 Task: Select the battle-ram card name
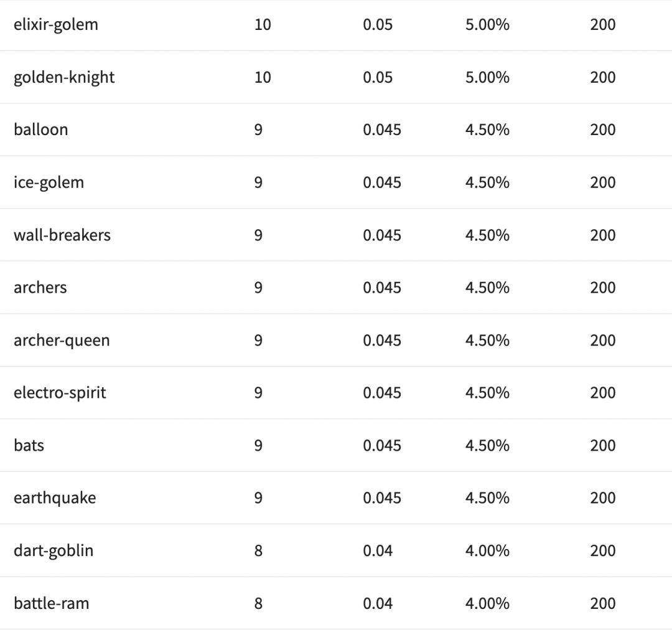[x=52, y=603]
